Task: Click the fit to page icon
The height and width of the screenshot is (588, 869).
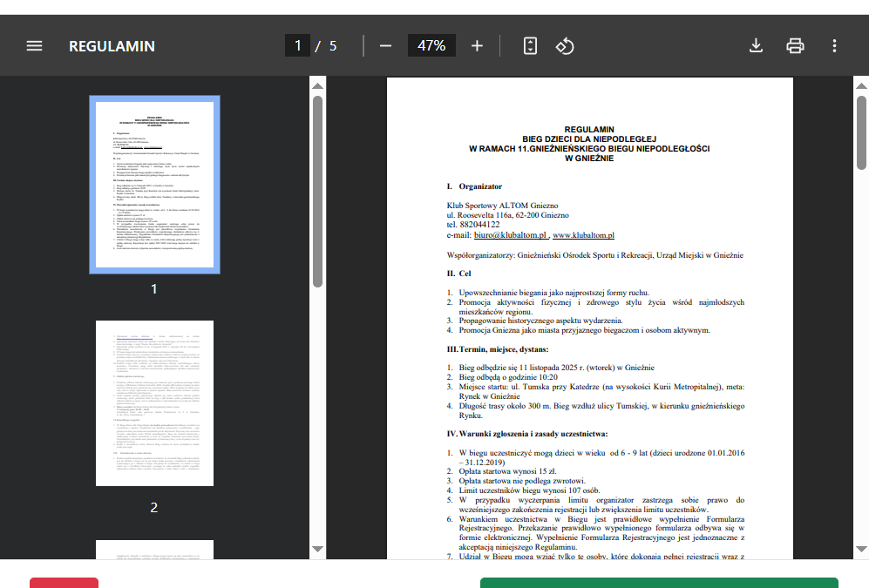Action: point(530,46)
